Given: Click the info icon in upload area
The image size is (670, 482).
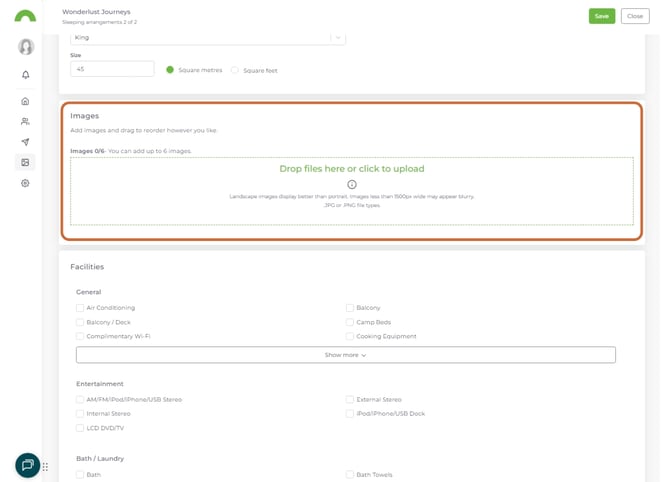Looking at the screenshot, I should tap(352, 184).
